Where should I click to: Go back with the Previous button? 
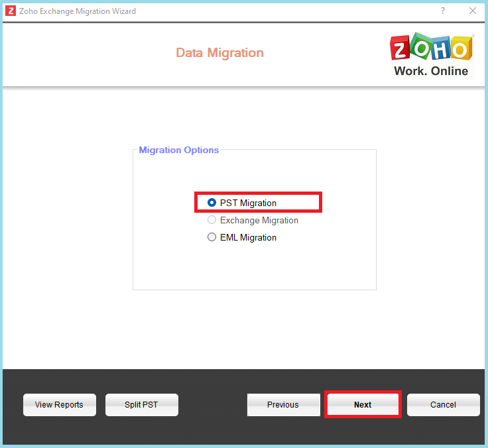click(284, 405)
